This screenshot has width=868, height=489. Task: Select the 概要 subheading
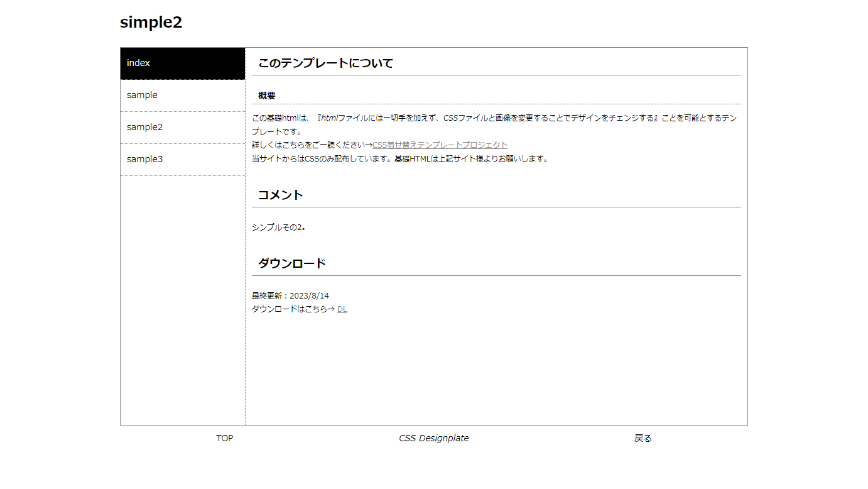tap(267, 96)
